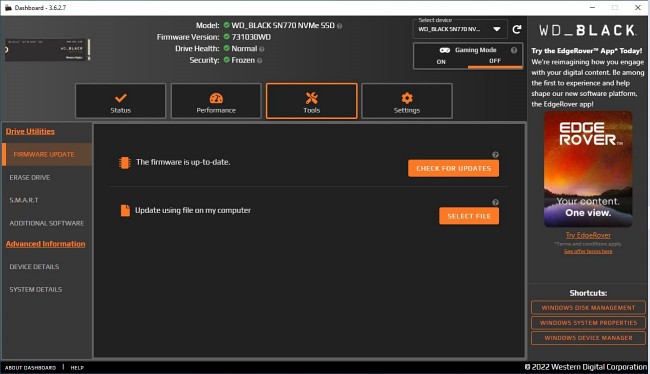The image size is (650, 374).
Task: Open Windows System Properties shortcut
Action: click(x=588, y=323)
